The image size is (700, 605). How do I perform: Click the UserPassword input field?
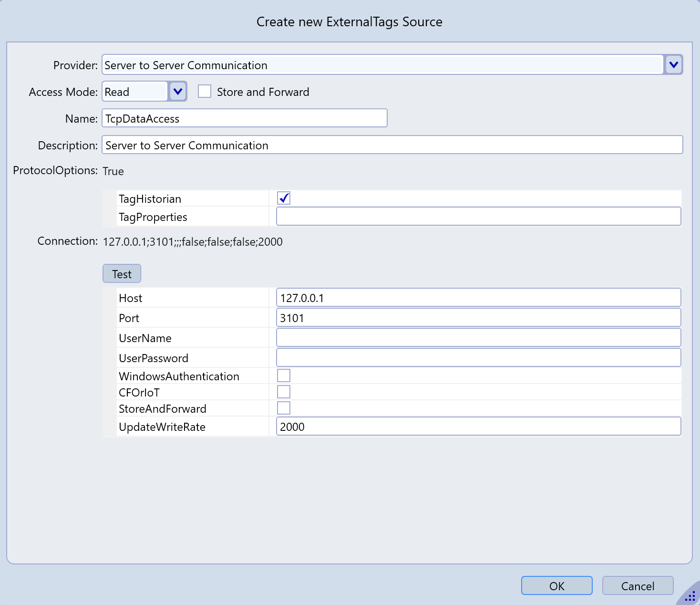(478, 358)
